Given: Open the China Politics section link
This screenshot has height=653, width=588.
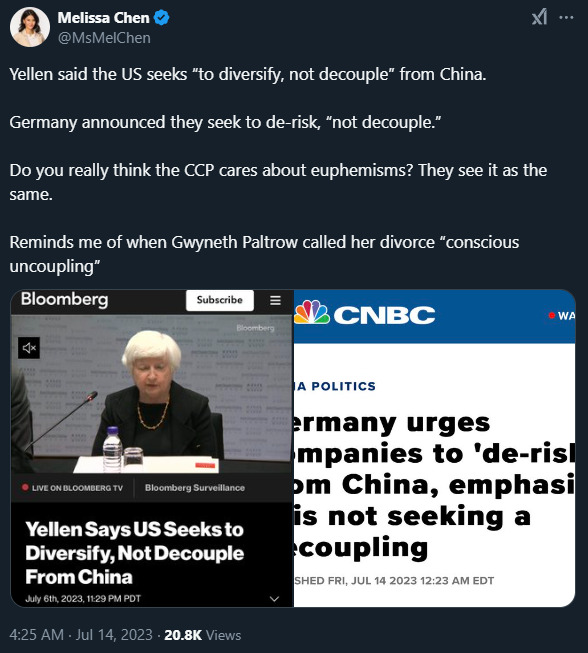Looking at the screenshot, I should coord(335,386).
